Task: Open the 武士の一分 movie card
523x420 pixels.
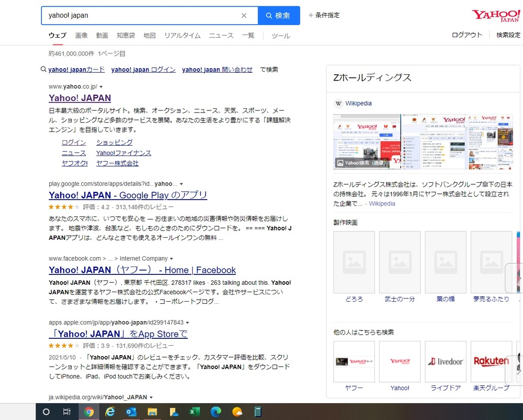Action: click(x=399, y=267)
